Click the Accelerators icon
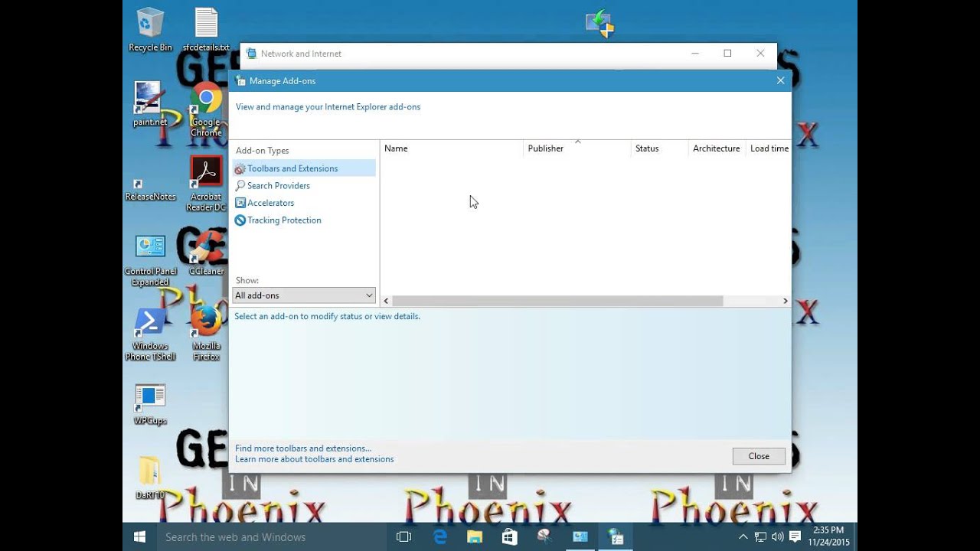 tap(240, 203)
